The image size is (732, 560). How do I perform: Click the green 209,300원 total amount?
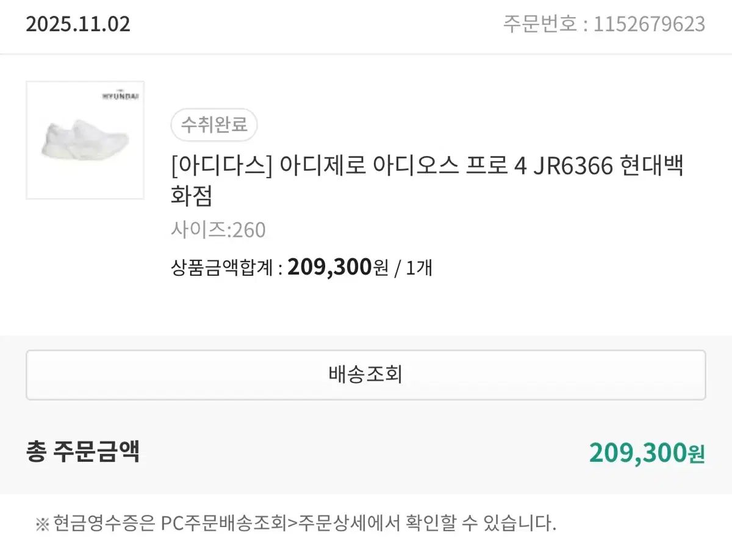(x=647, y=453)
